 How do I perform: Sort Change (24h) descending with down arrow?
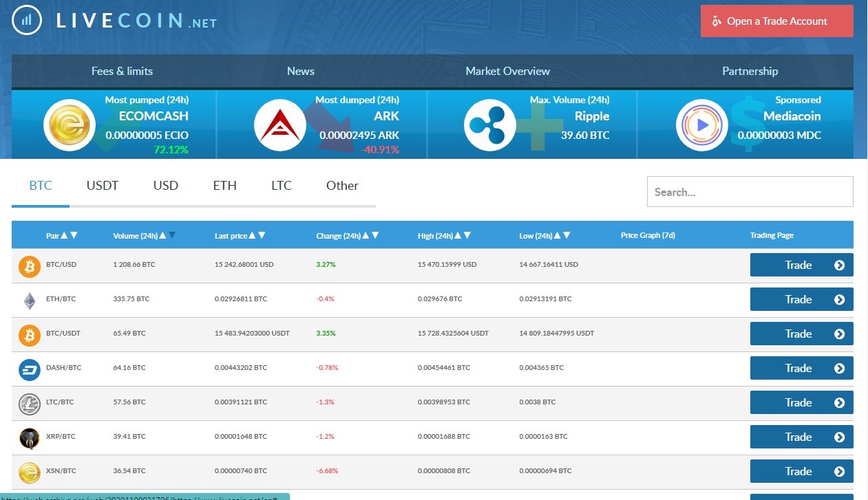[375, 235]
